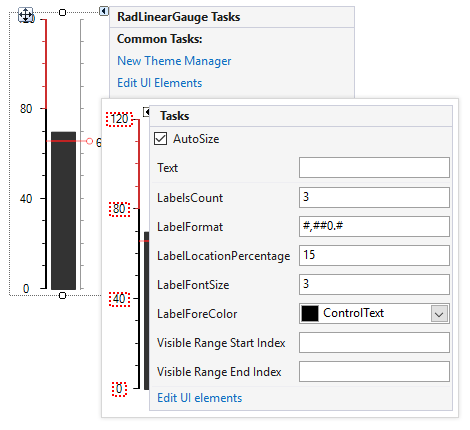
Task: Click the Text input field
Action: [x=374, y=168]
